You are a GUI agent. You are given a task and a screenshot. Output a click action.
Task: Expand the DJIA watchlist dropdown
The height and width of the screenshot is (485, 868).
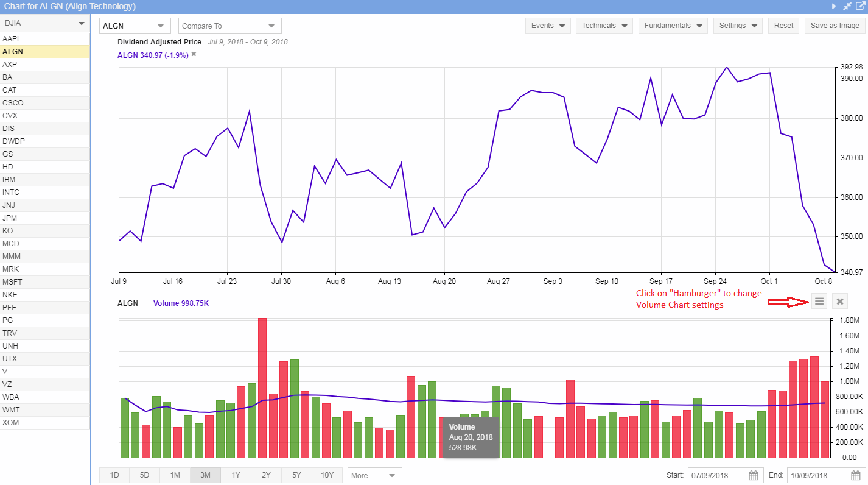click(82, 23)
